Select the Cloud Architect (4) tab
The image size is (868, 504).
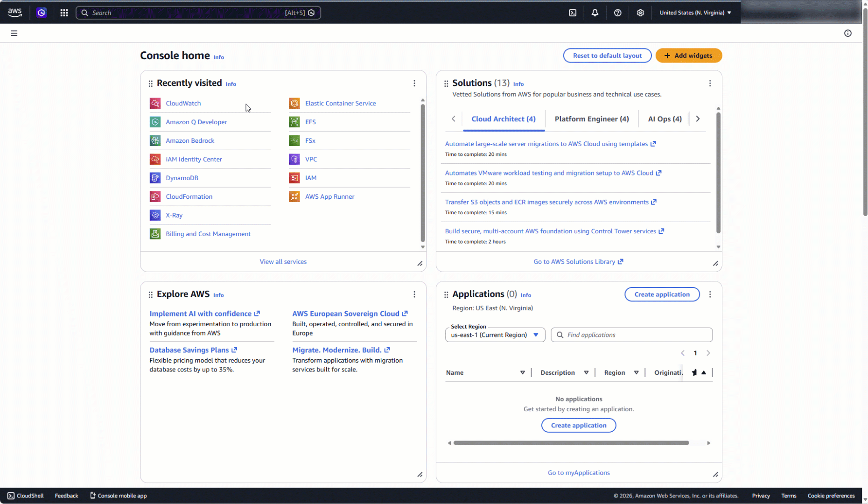pos(504,119)
